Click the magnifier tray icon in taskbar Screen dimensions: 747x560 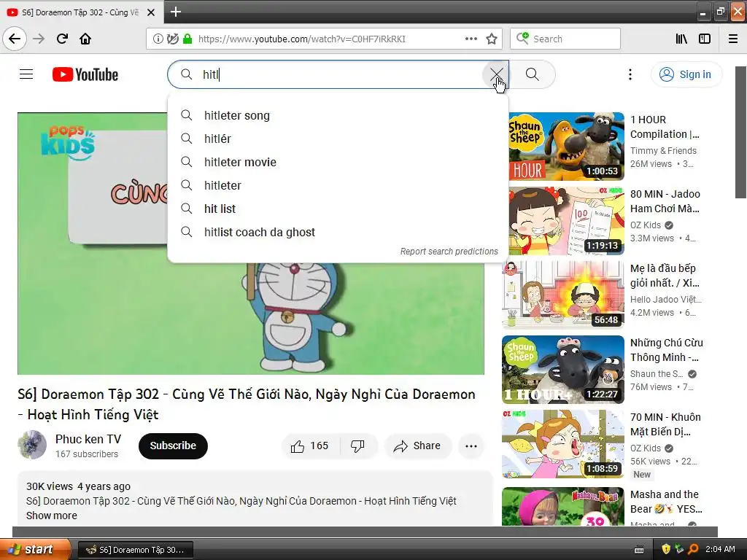pos(693,550)
